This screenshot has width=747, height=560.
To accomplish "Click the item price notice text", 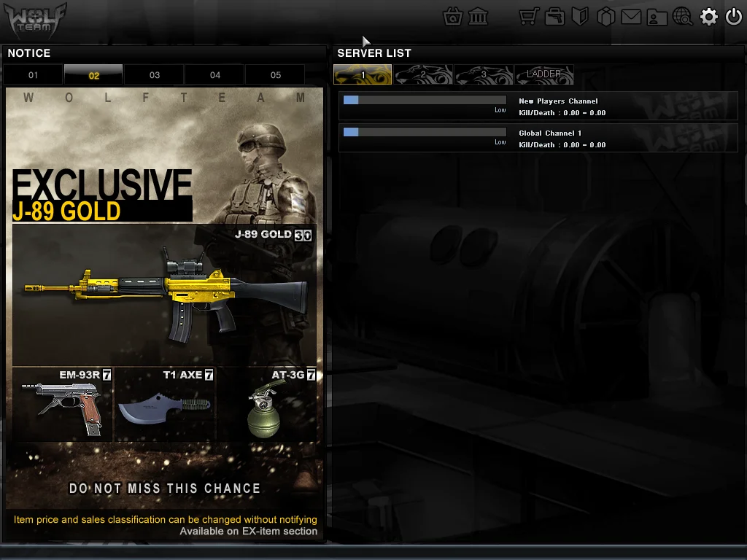I will (166, 519).
